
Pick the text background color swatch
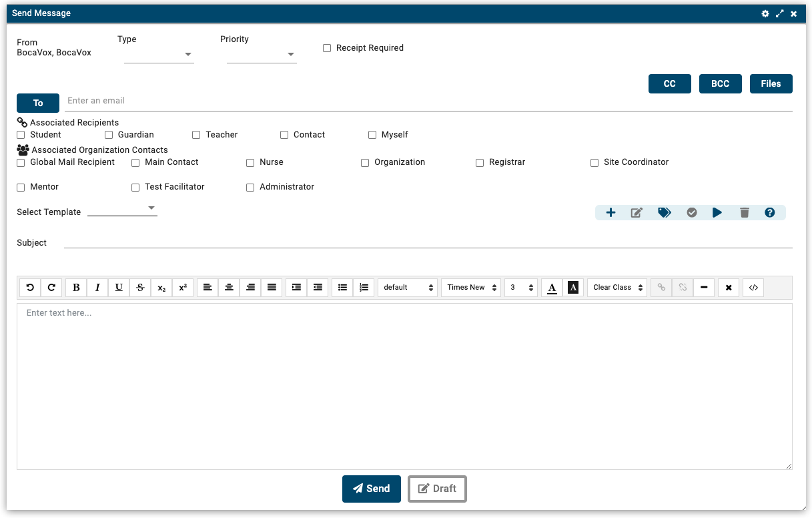point(572,288)
